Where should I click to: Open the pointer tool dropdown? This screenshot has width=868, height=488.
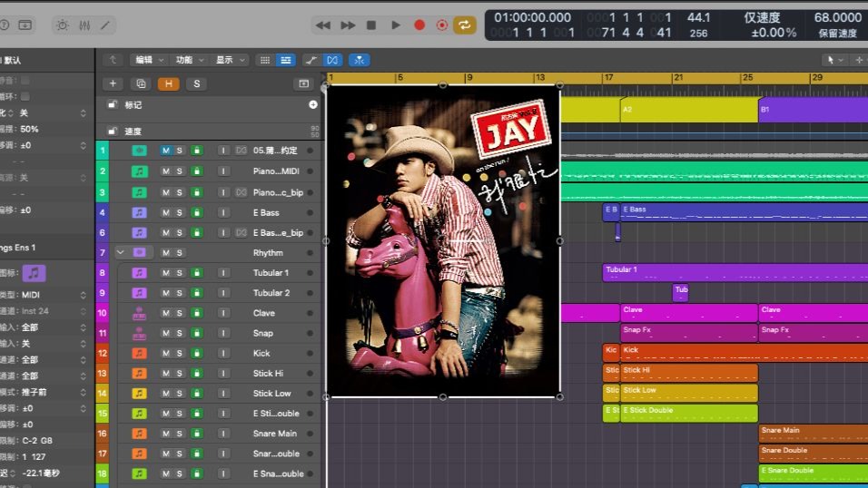coord(834,60)
